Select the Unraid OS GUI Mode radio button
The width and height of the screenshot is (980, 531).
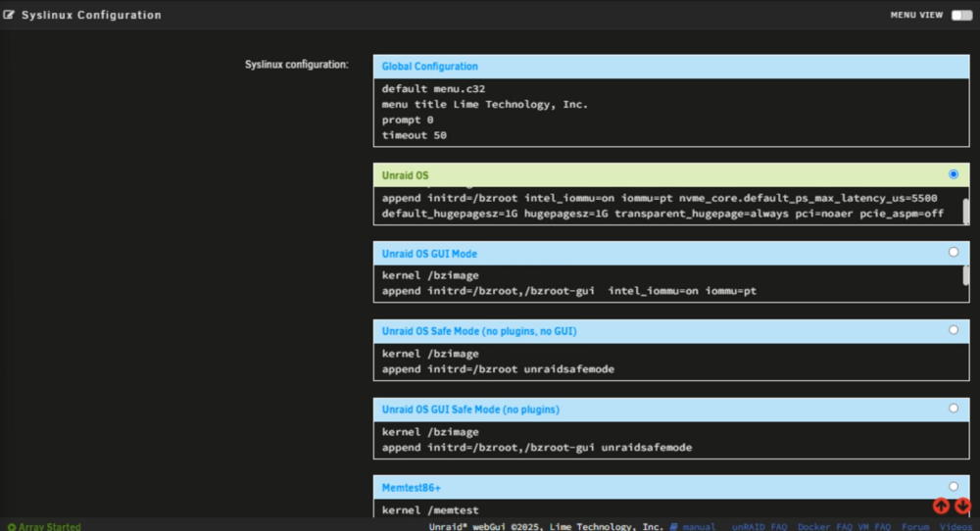pos(954,253)
